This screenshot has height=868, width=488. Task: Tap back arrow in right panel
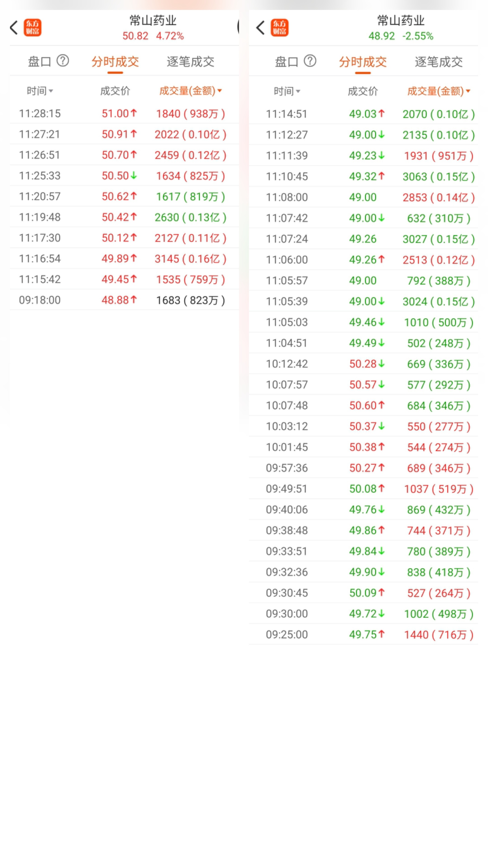pos(261,28)
